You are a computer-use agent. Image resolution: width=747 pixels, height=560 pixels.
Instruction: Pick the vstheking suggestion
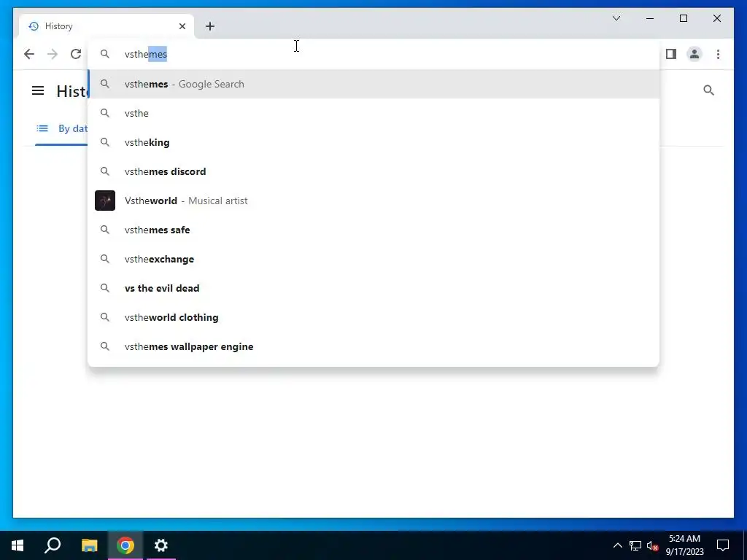373,142
